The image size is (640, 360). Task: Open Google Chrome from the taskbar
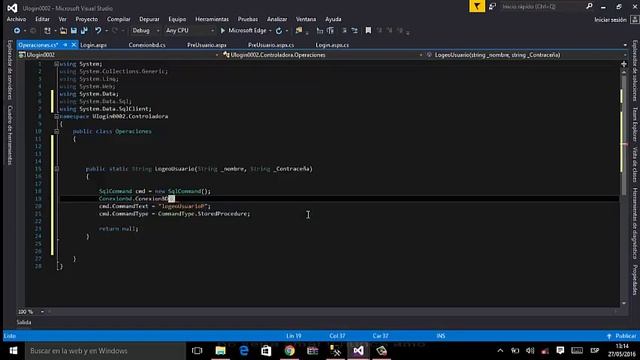[x=289, y=351]
